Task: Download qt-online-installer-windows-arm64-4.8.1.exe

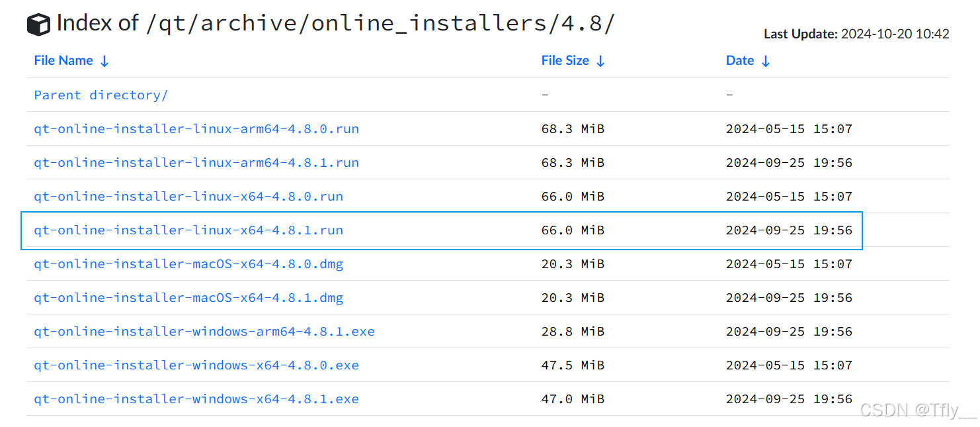Action: coord(204,332)
